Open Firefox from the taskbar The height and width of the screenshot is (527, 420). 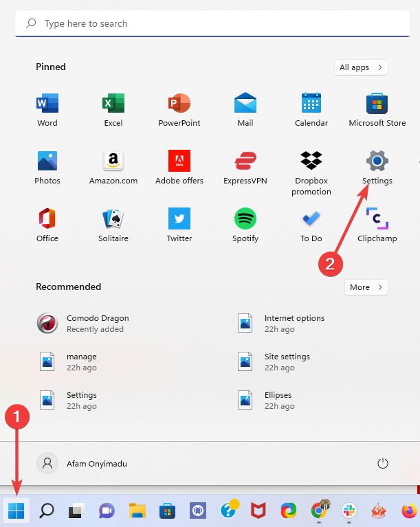(x=410, y=511)
